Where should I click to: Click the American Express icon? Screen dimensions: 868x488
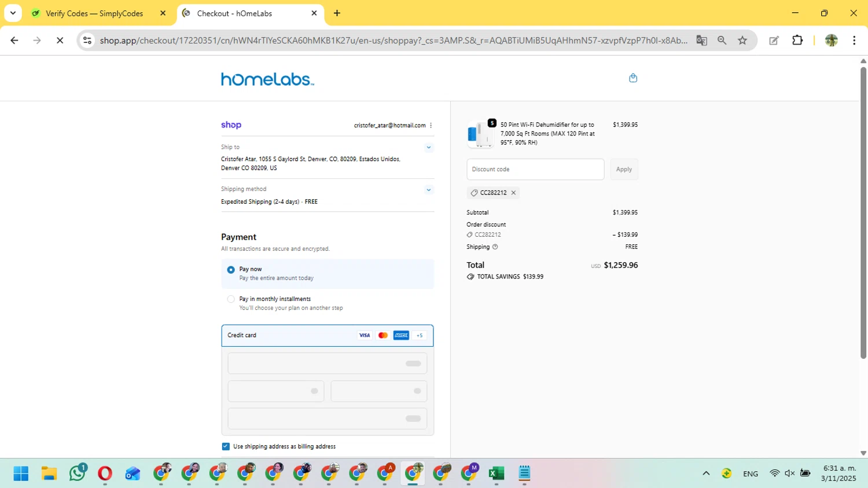coord(401,335)
